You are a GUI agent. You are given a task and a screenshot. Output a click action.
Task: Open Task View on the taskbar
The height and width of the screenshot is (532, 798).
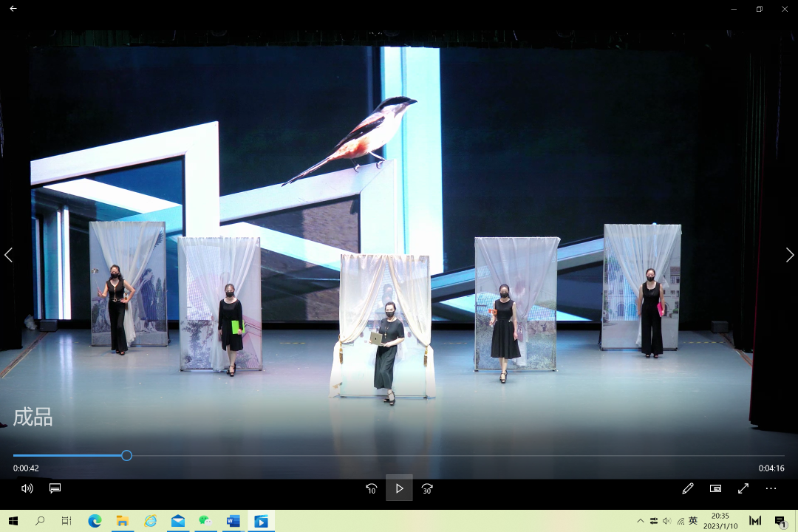[x=66, y=521]
